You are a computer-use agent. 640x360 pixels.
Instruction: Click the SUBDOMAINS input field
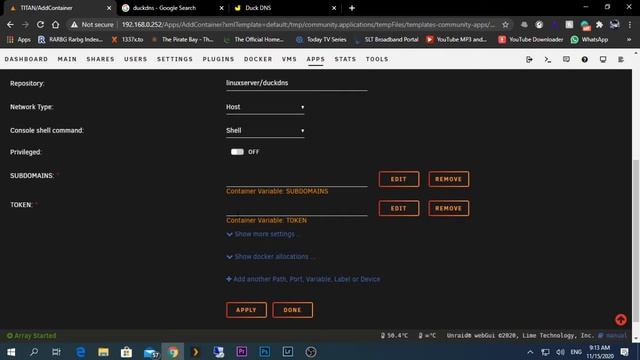[297, 179]
